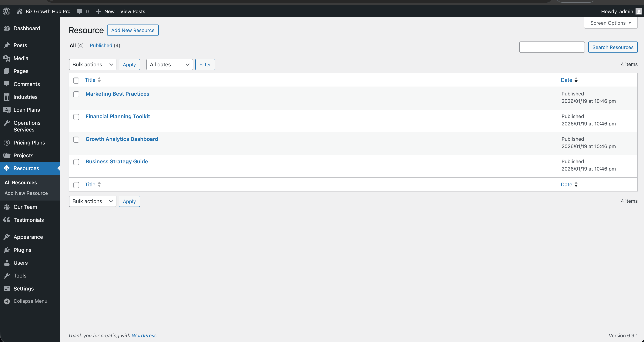Click the Collapse Menu arrow icon
This screenshot has height=342, width=644.
point(7,301)
